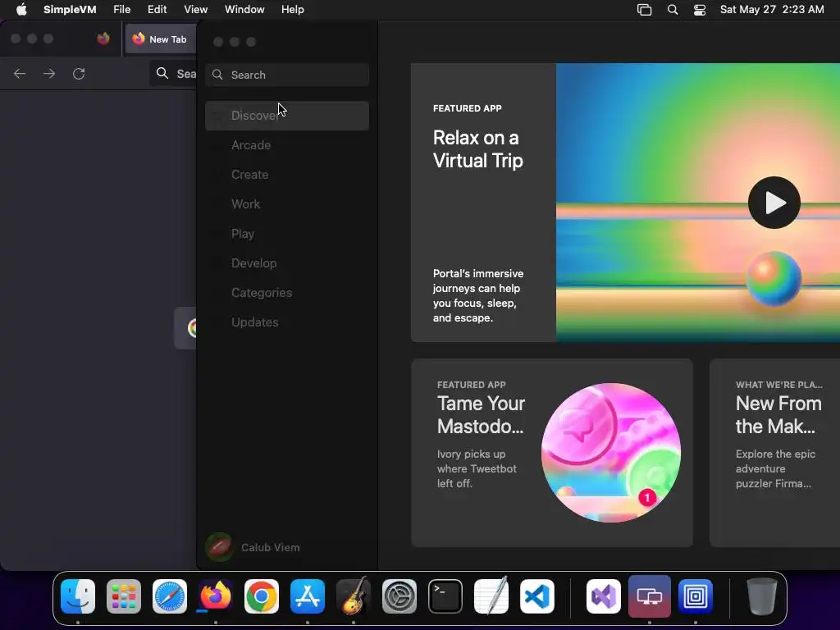Open TextEdit from the dock

click(x=491, y=596)
